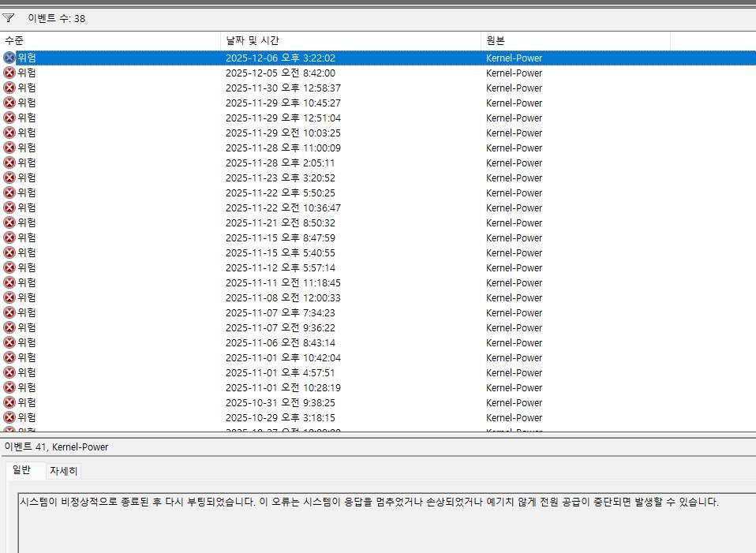756x553 pixels.
Task: Click Kernel-Power source of 2025-11-07 오전 9:36:22 event
Action: click(514, 327)
